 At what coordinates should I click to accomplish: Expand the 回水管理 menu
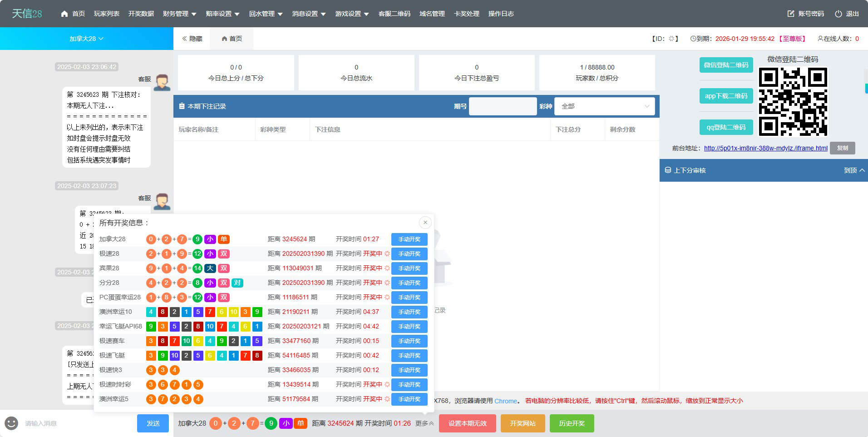tap(266, 14)
